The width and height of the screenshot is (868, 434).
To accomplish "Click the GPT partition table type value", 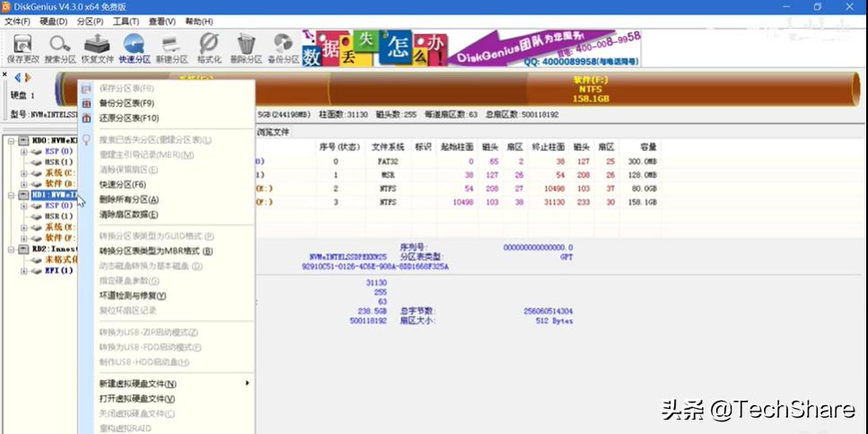I will [566, 258].
